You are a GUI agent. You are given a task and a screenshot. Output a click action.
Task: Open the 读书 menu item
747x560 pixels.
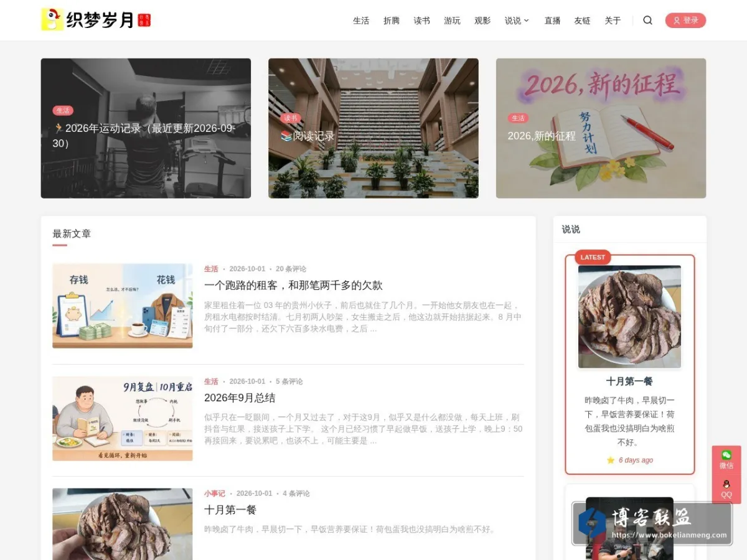[422, 21]
